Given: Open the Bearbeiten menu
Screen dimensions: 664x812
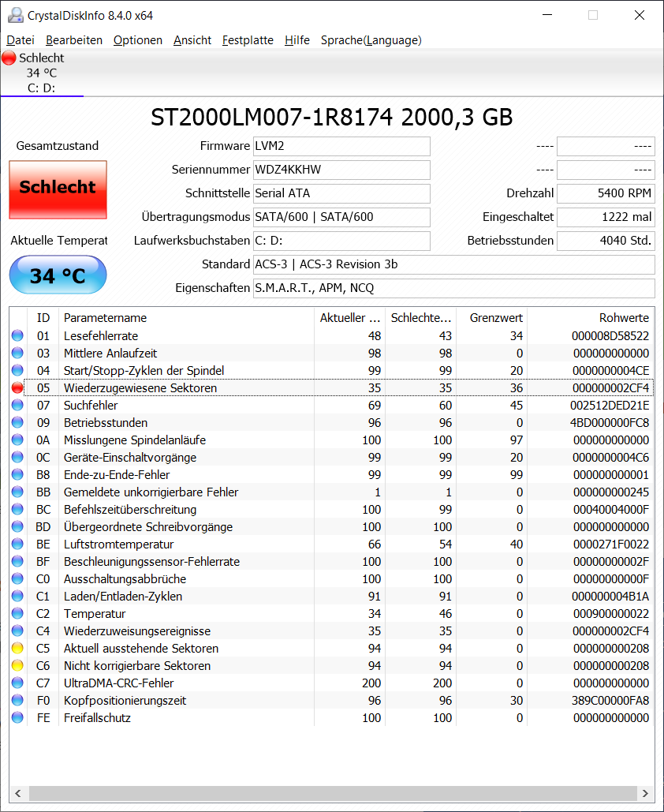Looking at the screenshot, I should (x=74, y=40).
